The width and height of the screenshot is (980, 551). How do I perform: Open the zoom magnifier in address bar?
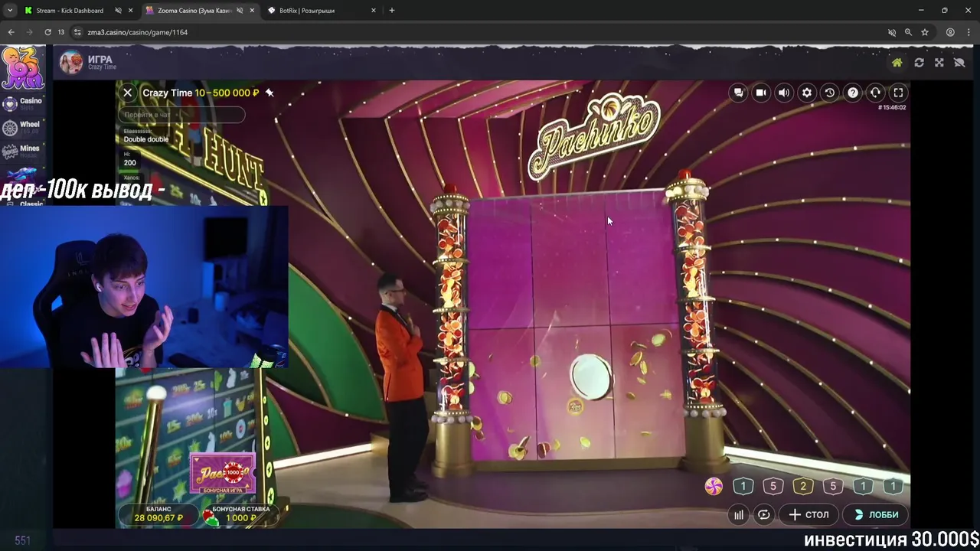[x=908, y=32]
